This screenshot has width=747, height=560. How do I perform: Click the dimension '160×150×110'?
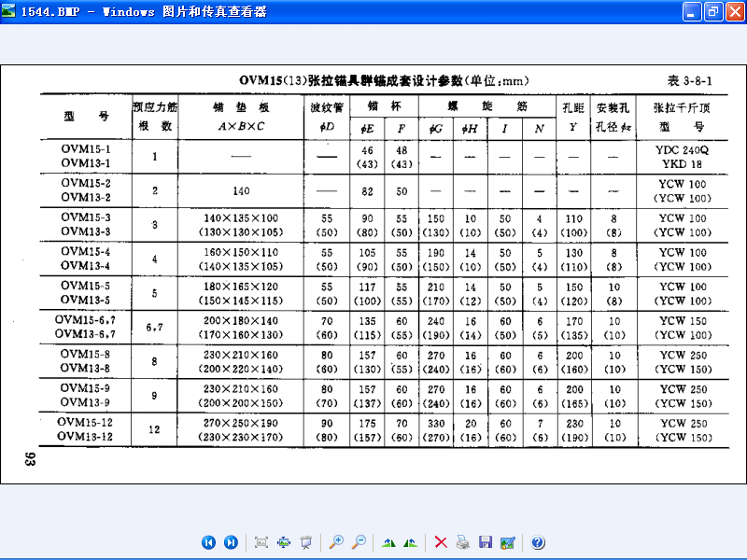pyautogui.click(x=241, y=252)
